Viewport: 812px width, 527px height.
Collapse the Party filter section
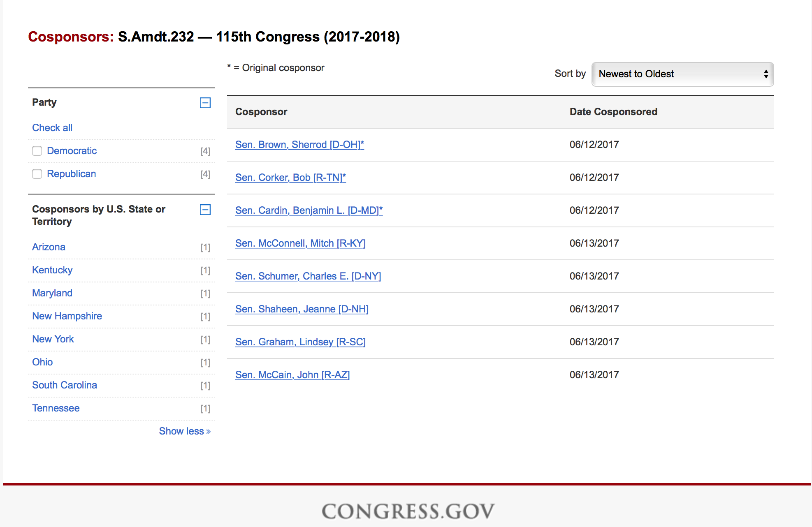pyautogui.click(x=205, y=103)
